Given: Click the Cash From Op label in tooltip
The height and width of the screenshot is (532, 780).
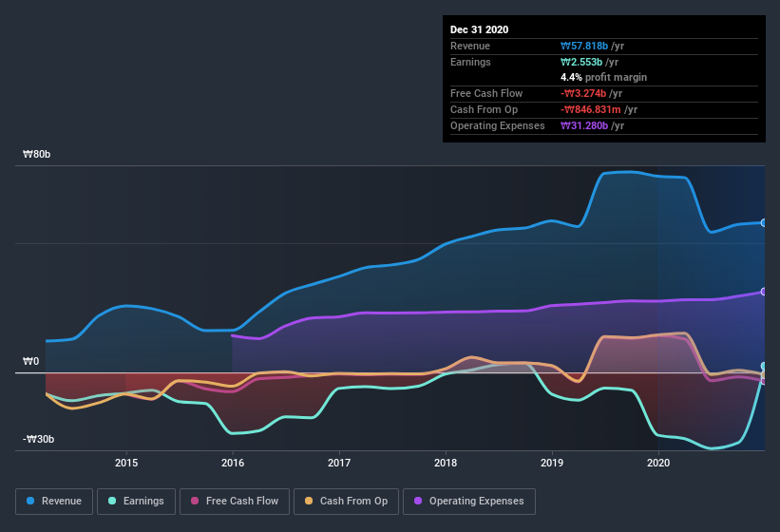Looking at the screenshot, I should (484, 109).
